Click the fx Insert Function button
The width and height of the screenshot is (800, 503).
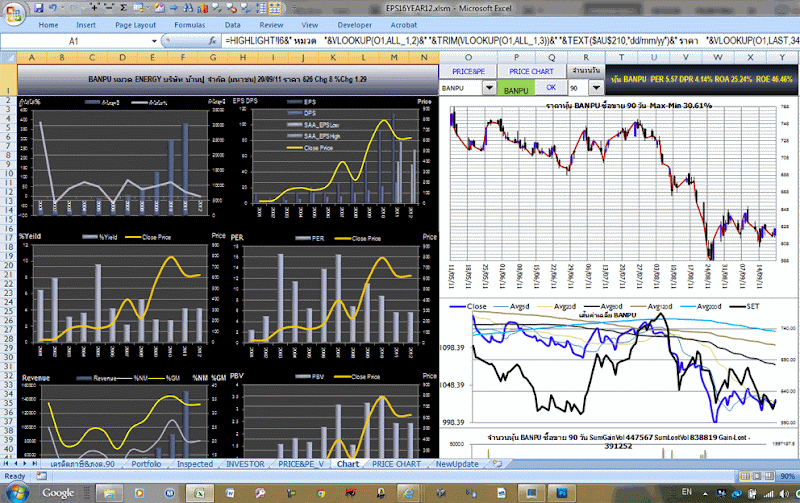[x=213, y=40]
